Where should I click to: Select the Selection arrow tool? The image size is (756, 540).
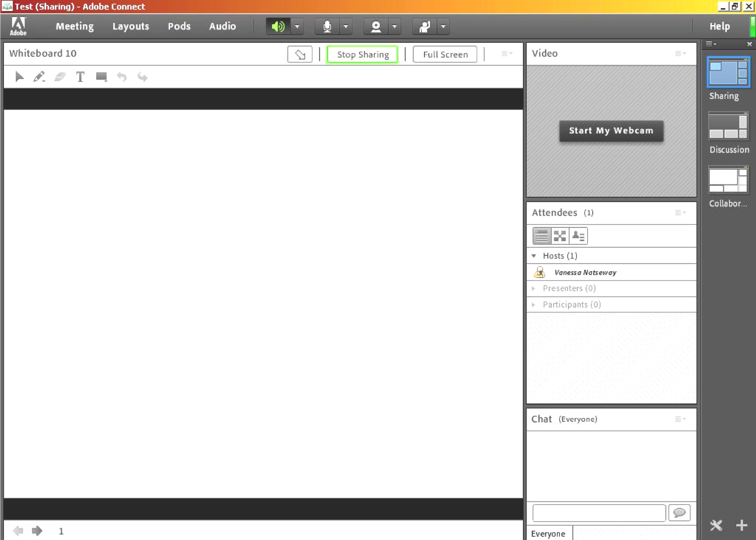click(x=19, y=77)
